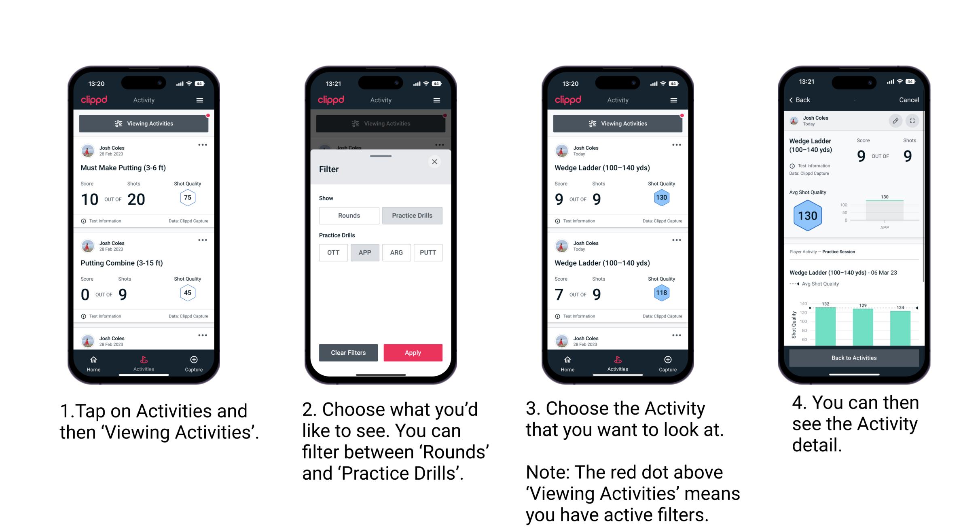Tap 'Clear Filters' to reset all filters

pos(348,352)
